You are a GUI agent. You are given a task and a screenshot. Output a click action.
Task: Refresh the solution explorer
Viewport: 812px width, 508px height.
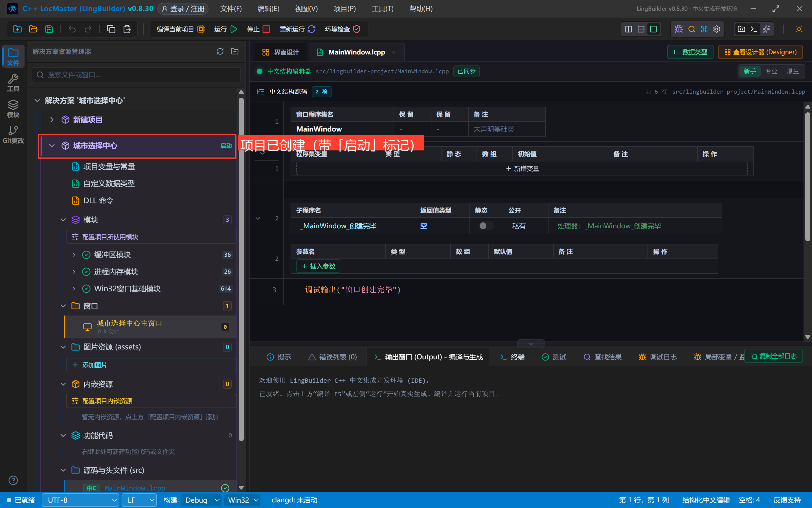pyautogui.click(x=220, y=51)
